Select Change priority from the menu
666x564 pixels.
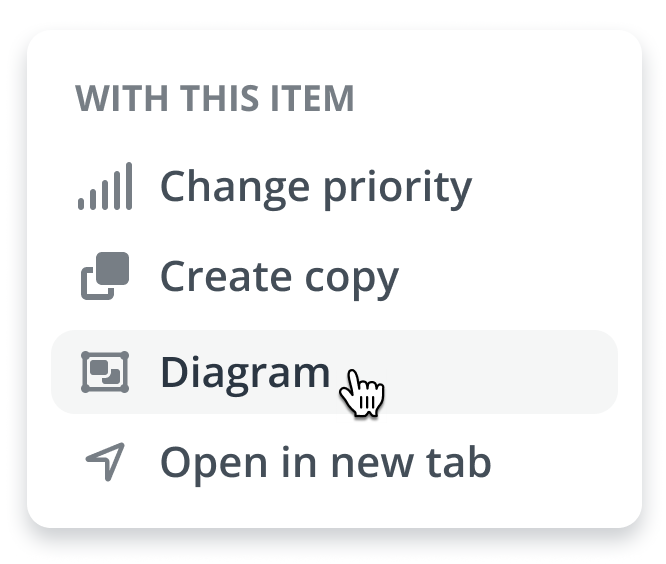(315, 187)
